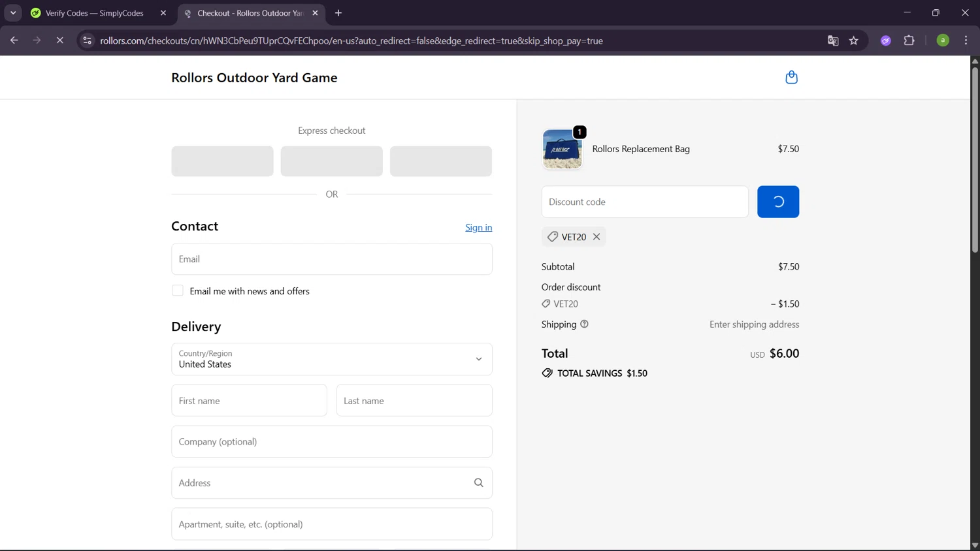Click the shipping help question icon
Viewport: 980px width, 551px height.
[584, 324]
